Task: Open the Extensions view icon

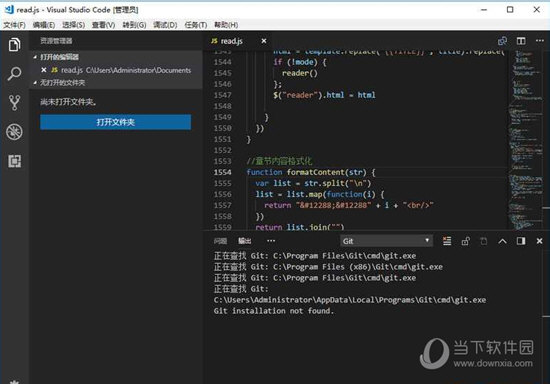Action: (14, 161)
